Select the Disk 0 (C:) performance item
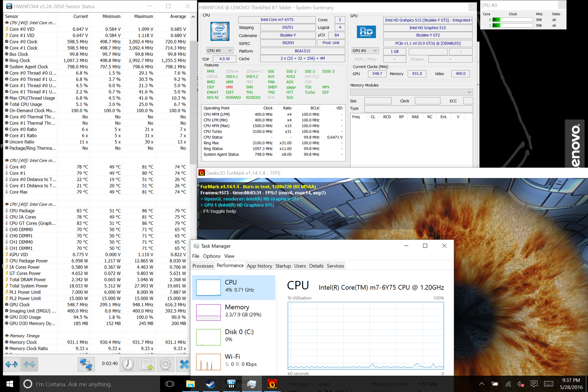The width and height of the screenshot is (588, 392). pos(234,337)
